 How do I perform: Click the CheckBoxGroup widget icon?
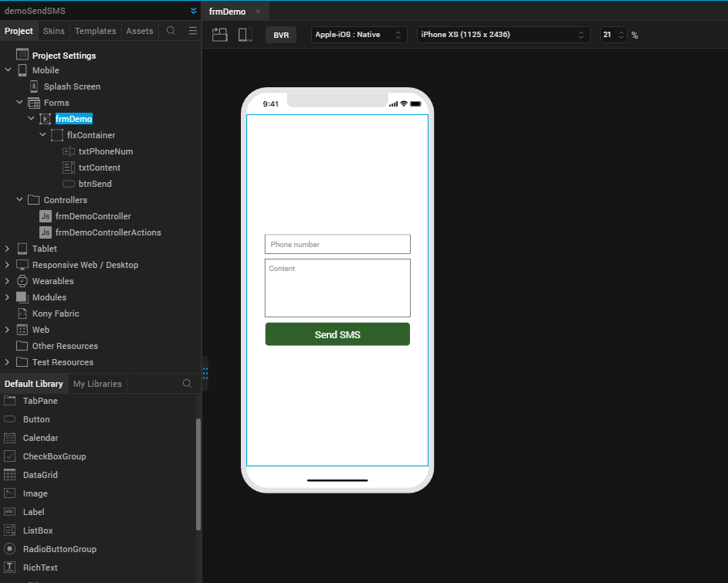tap(10, 456)
